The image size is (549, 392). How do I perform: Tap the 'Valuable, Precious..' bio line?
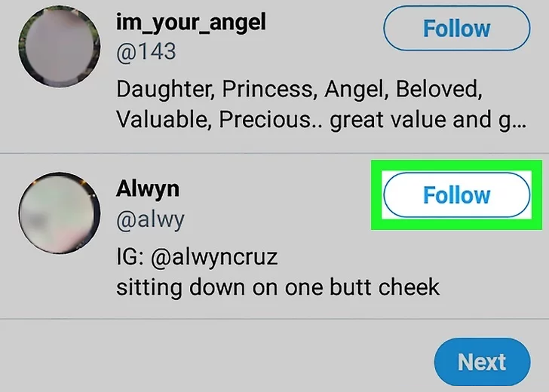[x=321, y=120]
